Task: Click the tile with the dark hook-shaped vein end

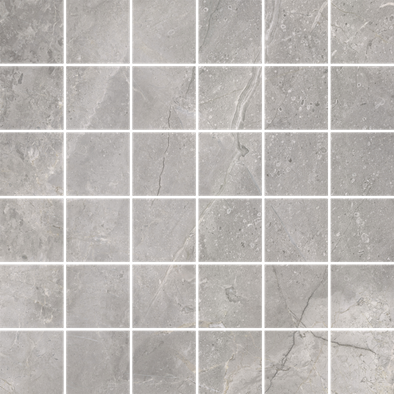Action: [x=230, y=163]
